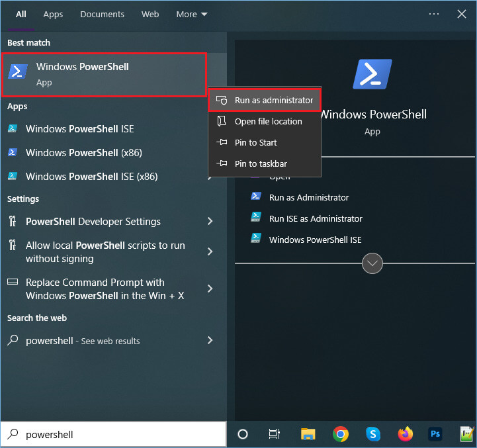Switch to the Web search tab
The width and height of the screenshot is (477, 448).
pyautogui.click(x=150, y=15)
